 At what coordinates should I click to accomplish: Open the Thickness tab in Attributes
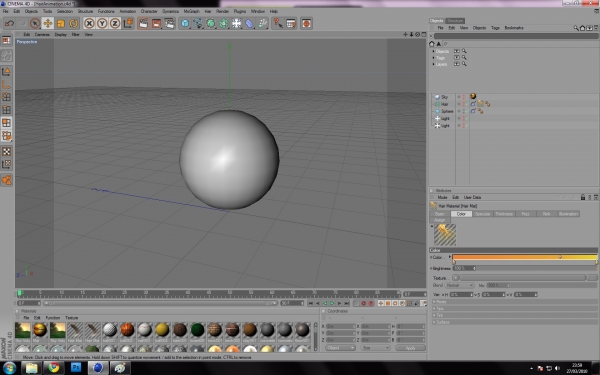(x=504, y=214)
